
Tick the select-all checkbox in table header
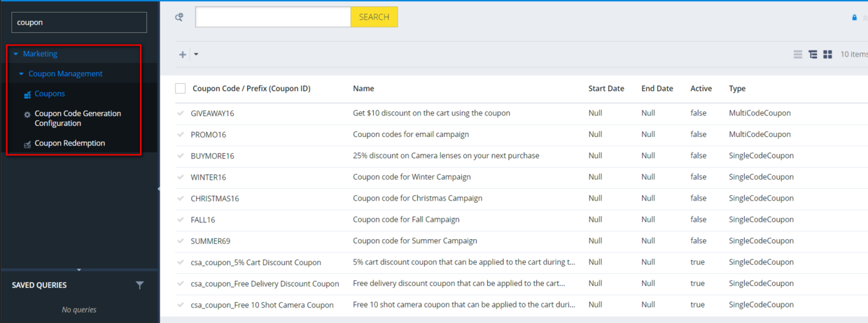pyautogui.click(x=181, y=89)
